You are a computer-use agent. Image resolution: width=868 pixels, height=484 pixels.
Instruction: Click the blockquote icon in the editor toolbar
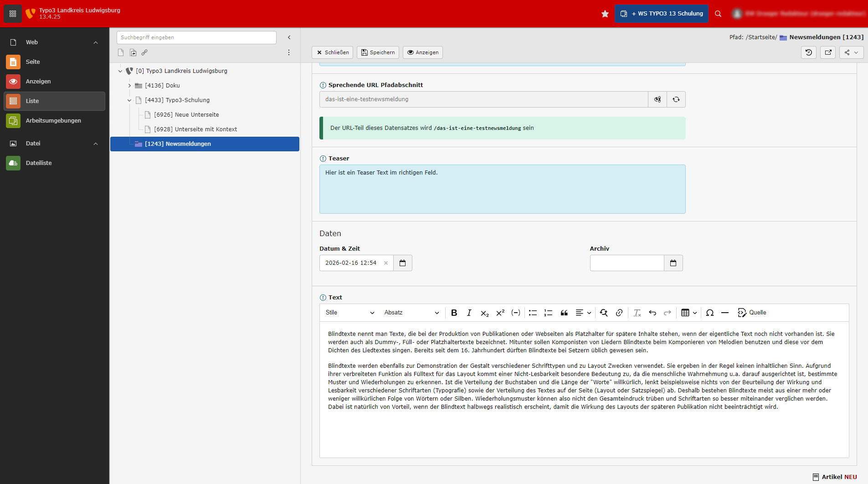[x=564, y=313]
